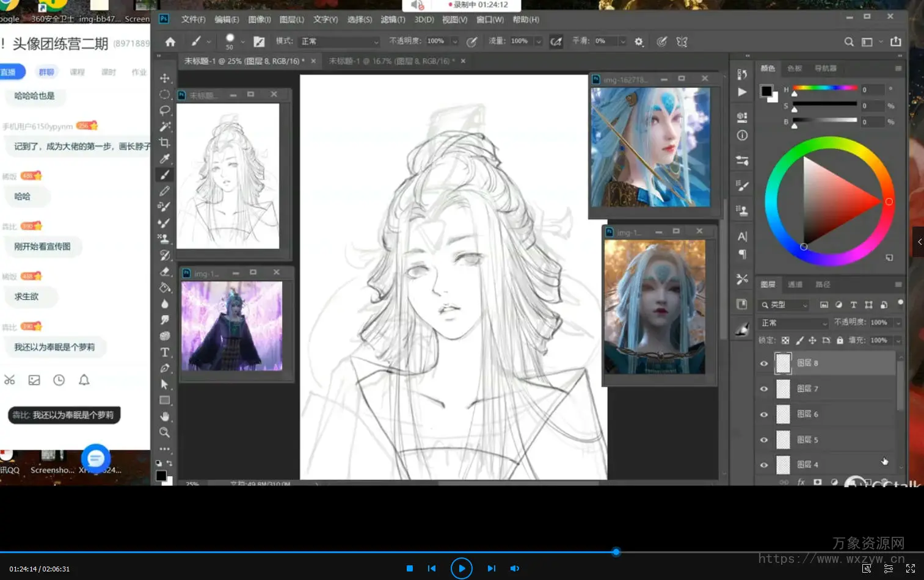Choose the Eyedropper tool
924x580 pixels.
click(x=164, y=159)
